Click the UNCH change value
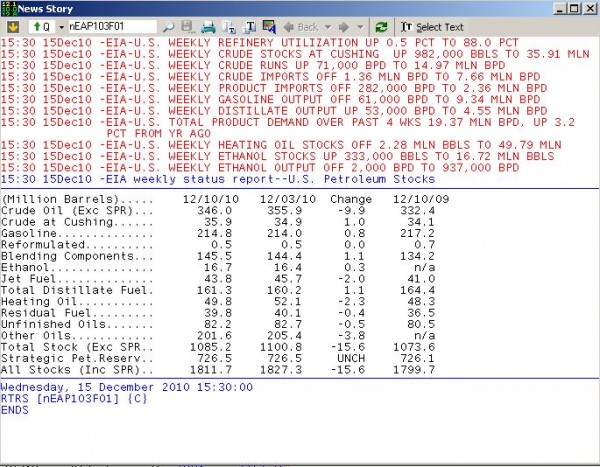This screenshot has width=600, height=467. 351,359
